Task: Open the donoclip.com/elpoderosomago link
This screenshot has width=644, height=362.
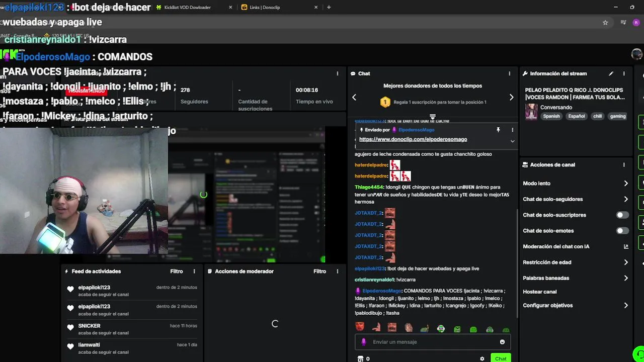Action: [413, 139]
